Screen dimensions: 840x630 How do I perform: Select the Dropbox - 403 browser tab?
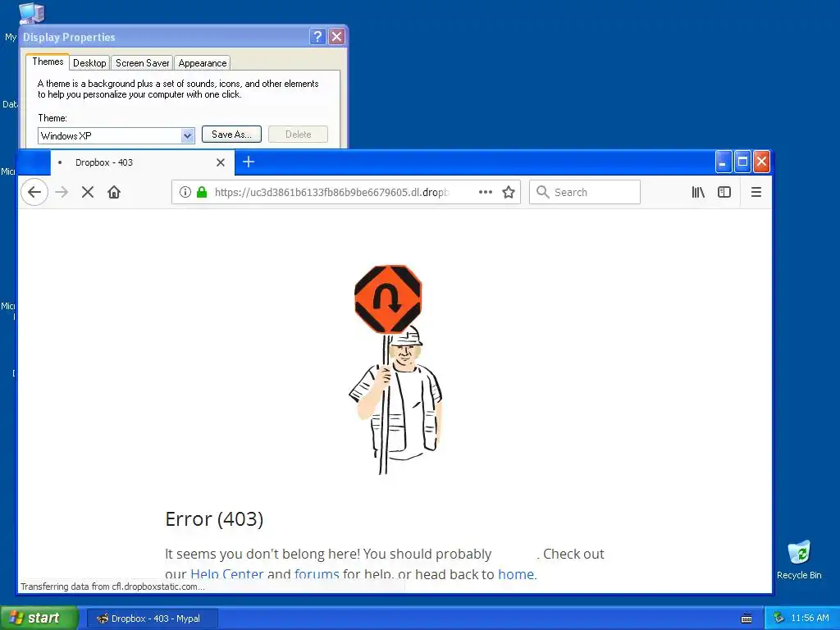pyautogui.click(x=143, y=162)
